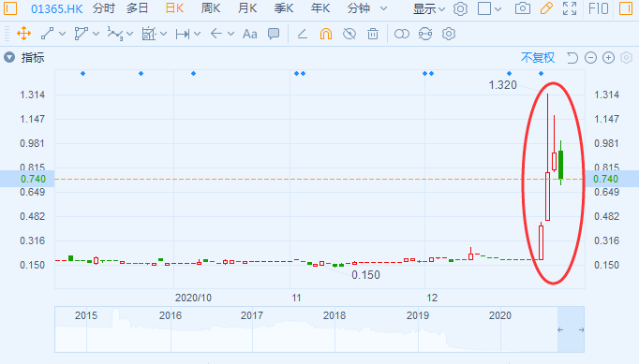Viewport: 639px width, 364px height.
Task: Expand the polygon tool options arrow
Action: [97, 34]
